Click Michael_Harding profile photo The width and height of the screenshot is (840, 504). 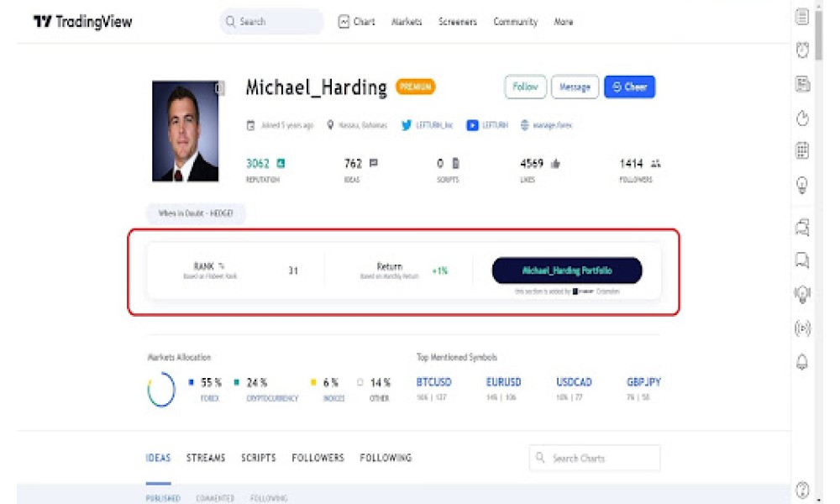pos(186,131)
